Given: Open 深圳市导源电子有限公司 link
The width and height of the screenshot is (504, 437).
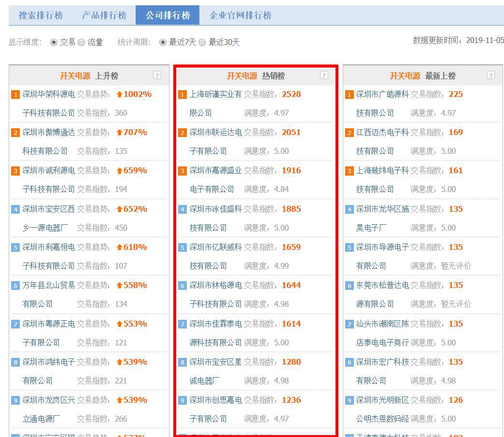Looking at the screenshot, I should point(382,257).
